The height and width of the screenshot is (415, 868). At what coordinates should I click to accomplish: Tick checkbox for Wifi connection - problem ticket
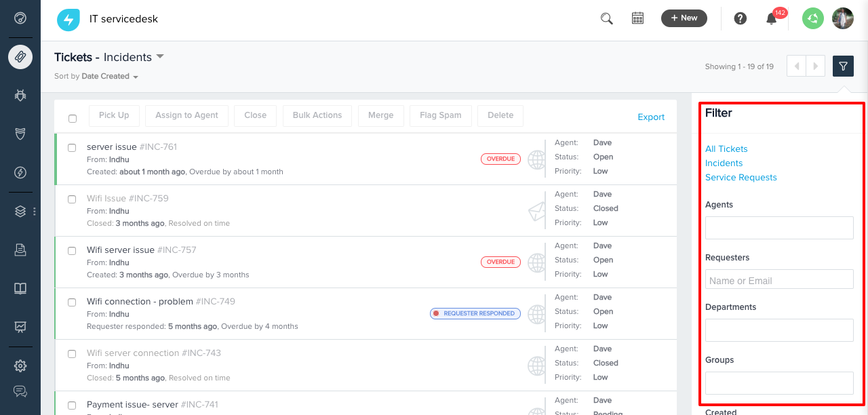click(x=72, y=302)
